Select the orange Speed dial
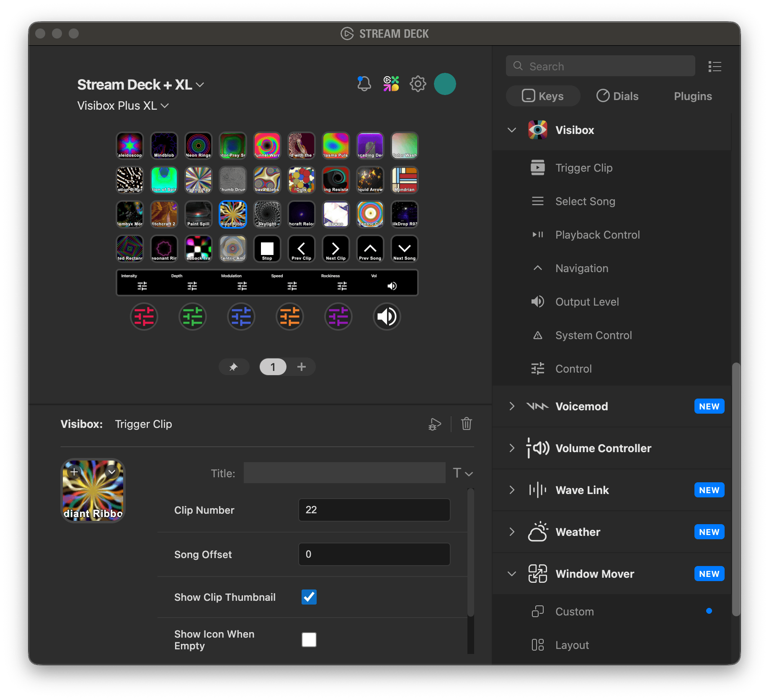The image size is (769, 700). (x=290, y=317)
